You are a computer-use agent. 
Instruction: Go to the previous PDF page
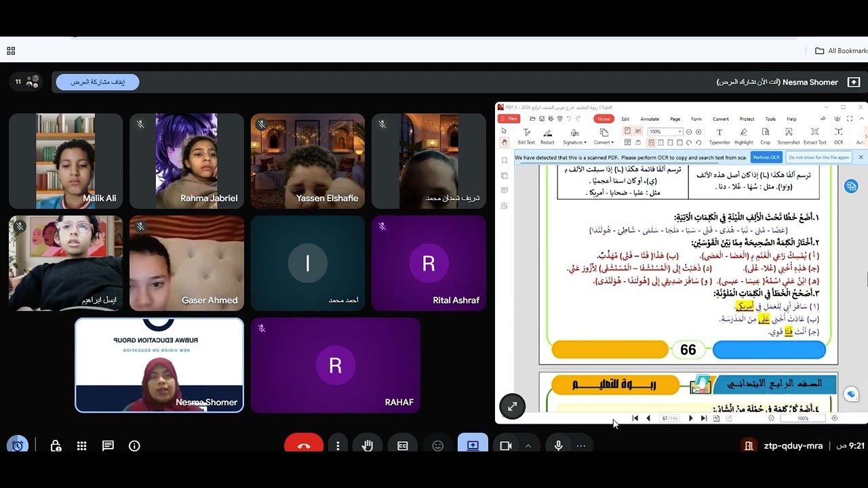(648, 418)
